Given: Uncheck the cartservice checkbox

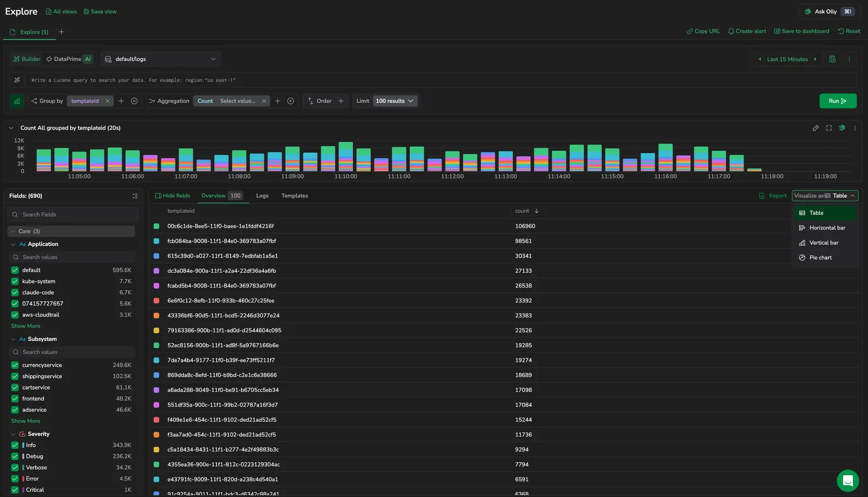Looking at the screenshot, I should pos(15,387).
